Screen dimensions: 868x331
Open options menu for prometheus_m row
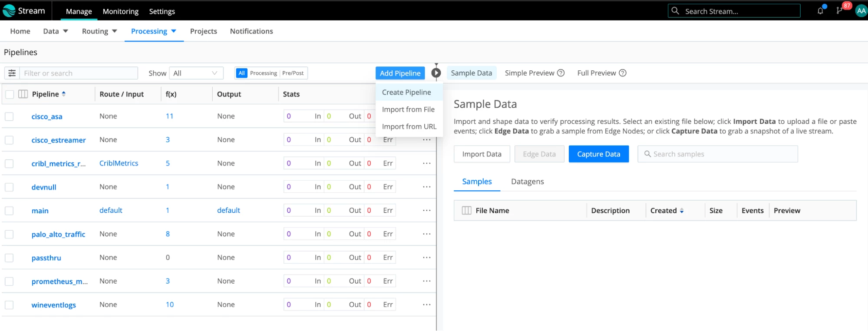tap(427, 281)
